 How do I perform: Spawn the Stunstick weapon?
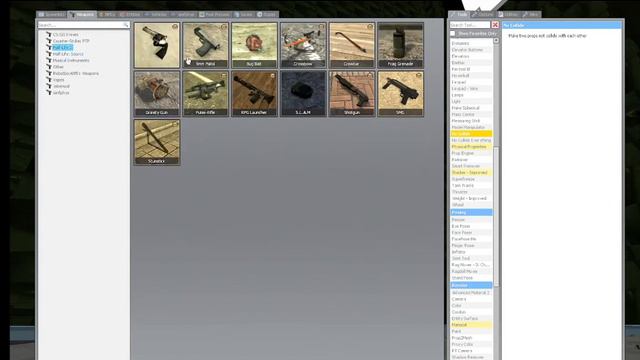[x=157, y=142]
